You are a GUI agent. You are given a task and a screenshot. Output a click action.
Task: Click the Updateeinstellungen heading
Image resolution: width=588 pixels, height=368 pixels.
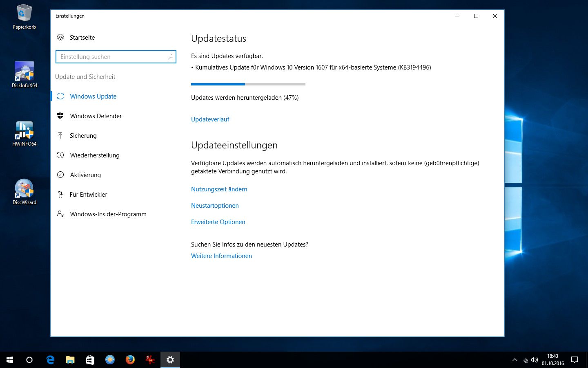[x=234, y=145]
